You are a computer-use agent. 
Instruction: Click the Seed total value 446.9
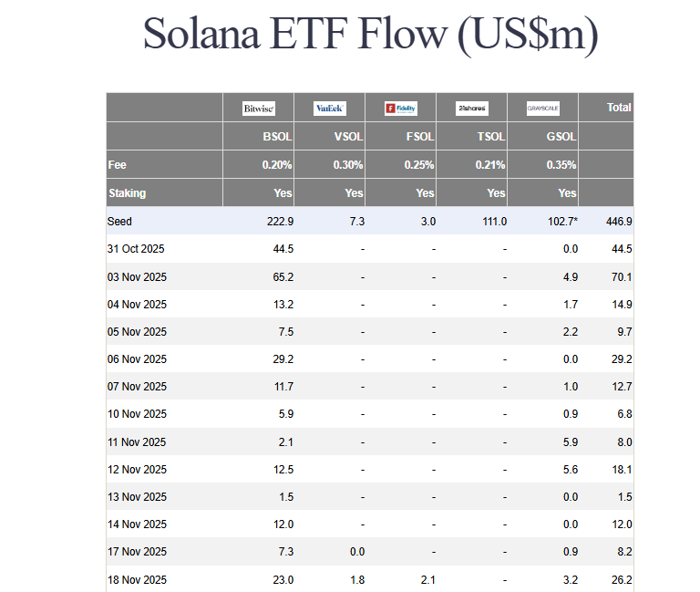click(617, 222)
